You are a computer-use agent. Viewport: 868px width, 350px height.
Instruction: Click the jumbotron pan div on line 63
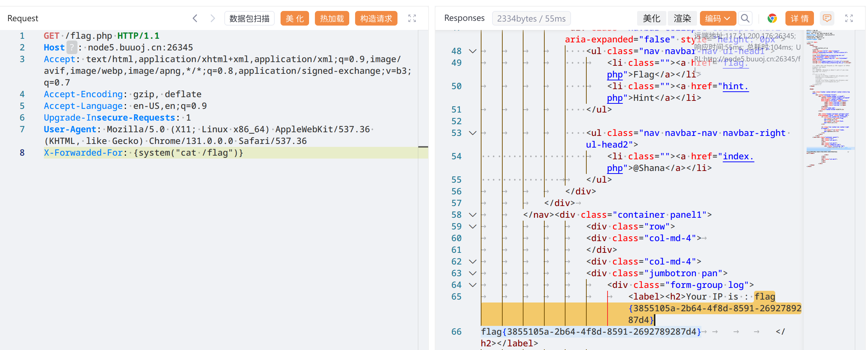click(x=657, y=273)
